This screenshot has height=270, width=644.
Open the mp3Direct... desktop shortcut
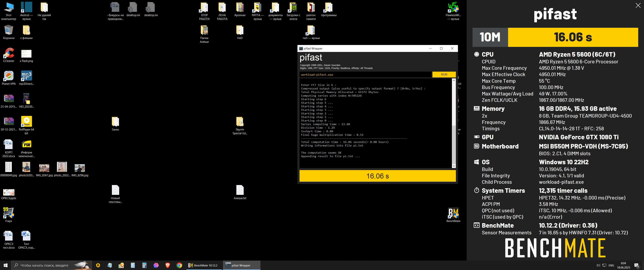pyautogui.click(x=26, y=78)
